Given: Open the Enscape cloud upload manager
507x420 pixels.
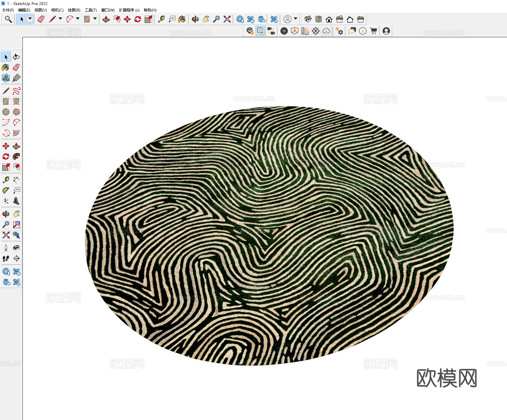Looking at the screenshot, I should (x=326, y=31).
